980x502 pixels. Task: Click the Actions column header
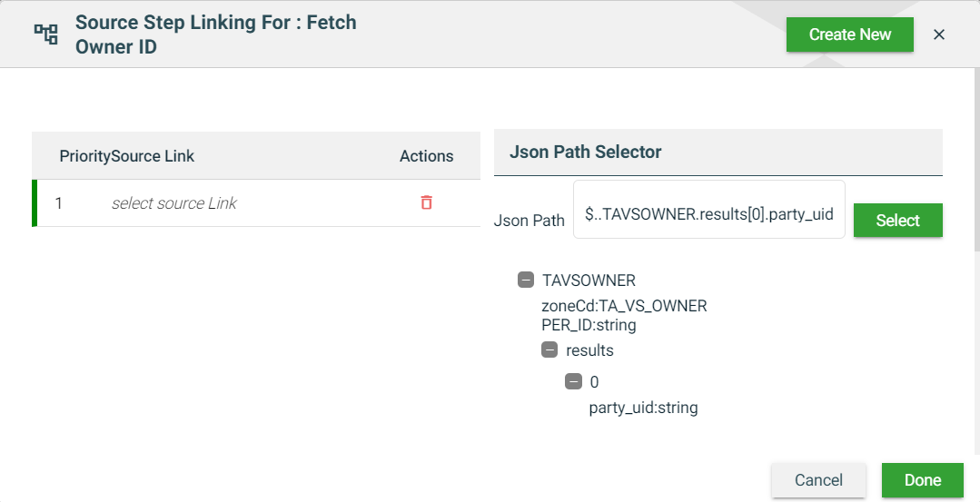(426, 156)
